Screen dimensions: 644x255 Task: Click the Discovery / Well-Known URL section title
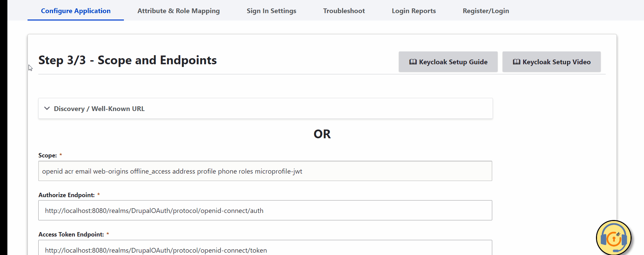coord(99,109)
